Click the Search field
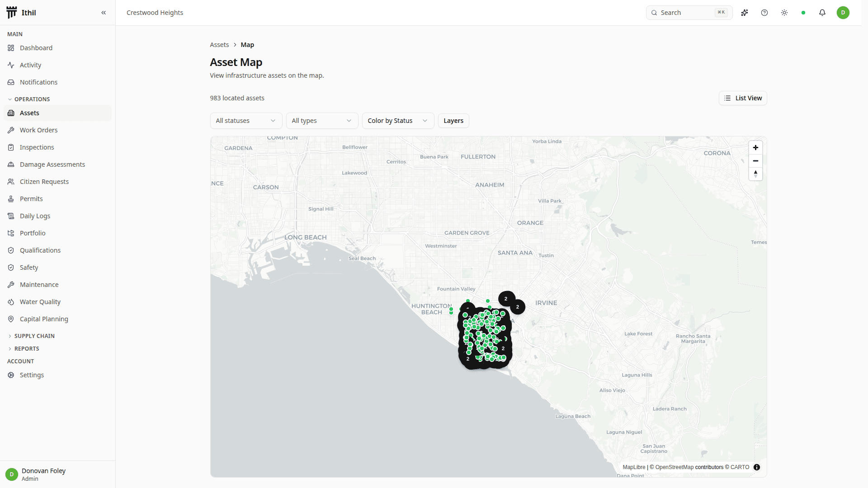Viewport: 868px width, 488px height. click(689, 13)
